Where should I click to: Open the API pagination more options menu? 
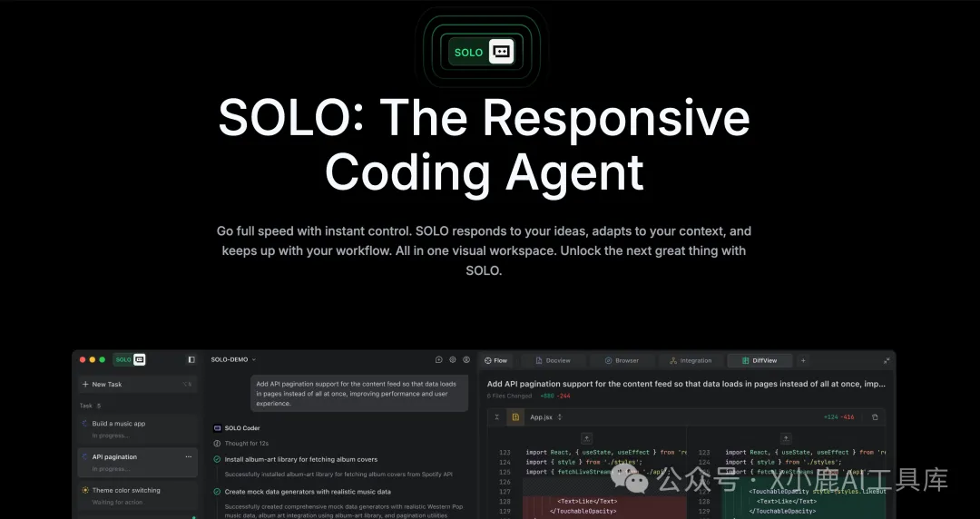point(188,457)
